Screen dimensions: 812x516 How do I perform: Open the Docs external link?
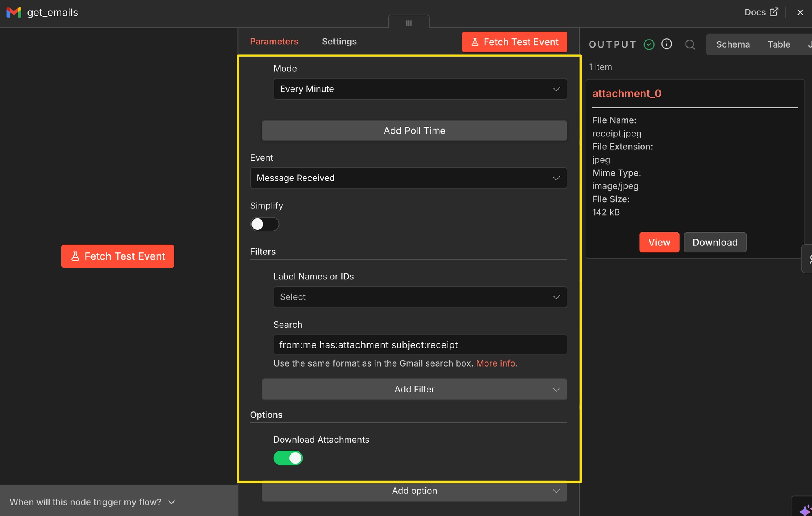pyautogui.click(x=761, y=12)
